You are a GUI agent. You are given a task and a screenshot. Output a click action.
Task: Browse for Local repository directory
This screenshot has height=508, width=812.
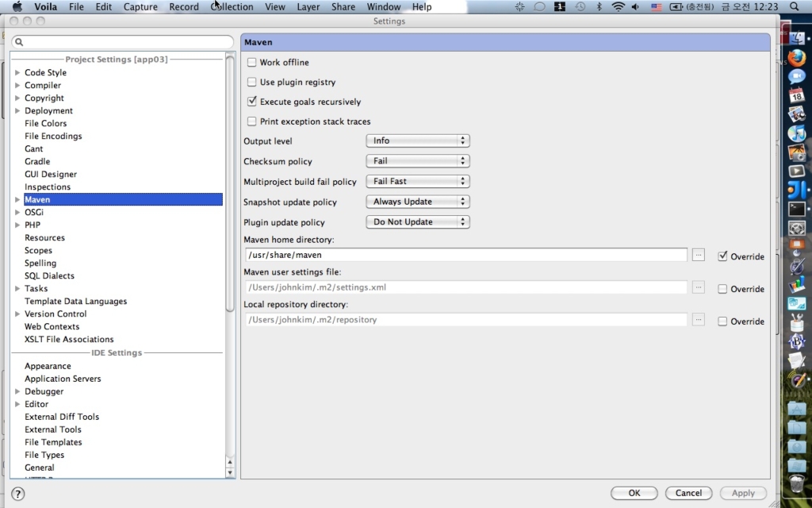pos(698,319)
